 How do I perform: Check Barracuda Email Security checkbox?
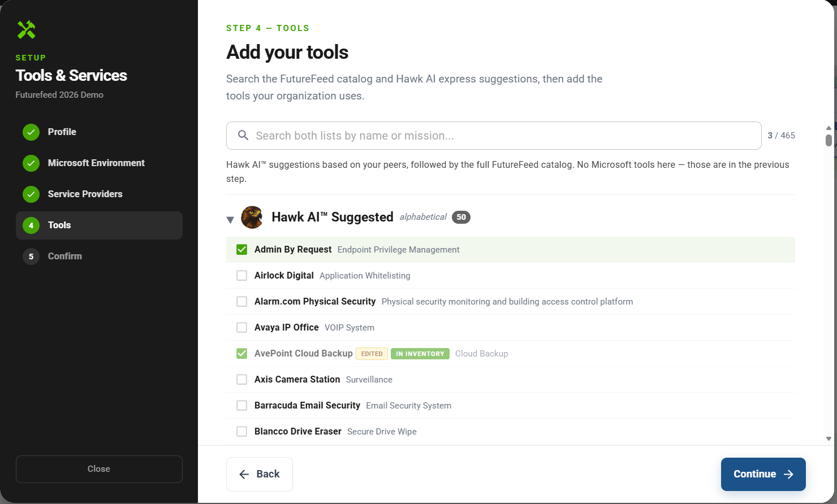[241, 406]
